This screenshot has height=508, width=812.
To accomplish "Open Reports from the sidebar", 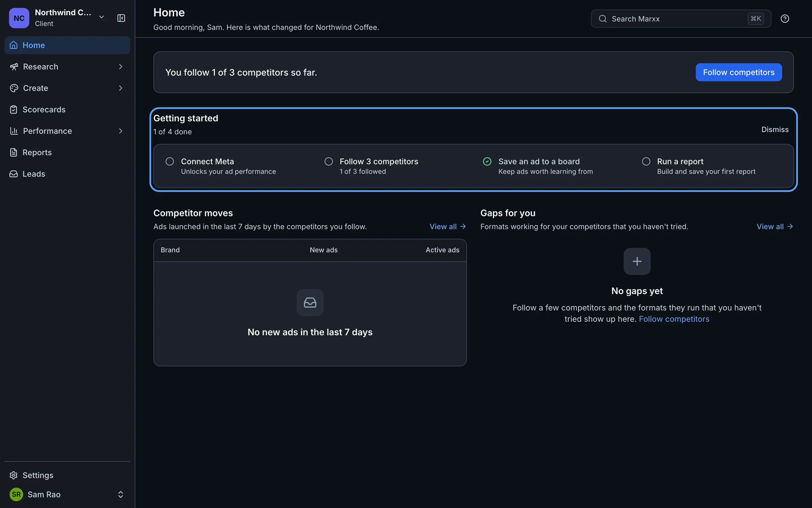I will (67, 152).
